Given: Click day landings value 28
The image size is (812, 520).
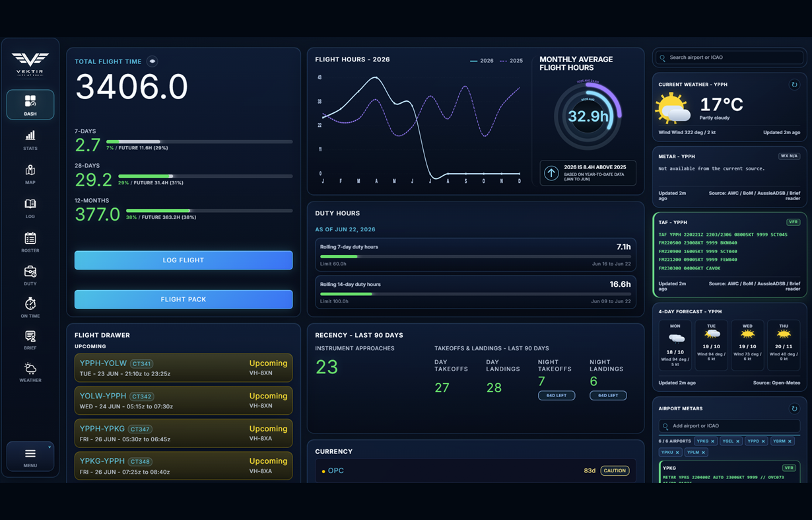Looking at the screenshot, I should pos(494,388).
